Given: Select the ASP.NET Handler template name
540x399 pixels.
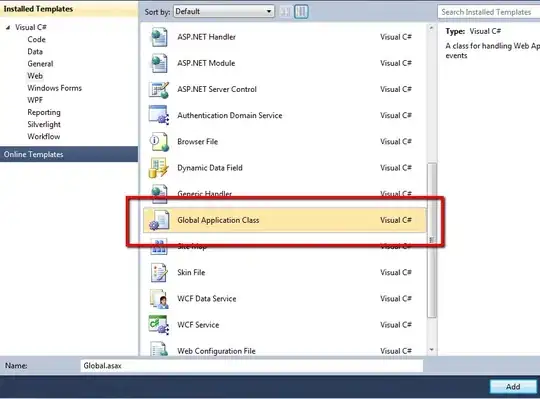Looking at the screenshot, I should 206,37.
